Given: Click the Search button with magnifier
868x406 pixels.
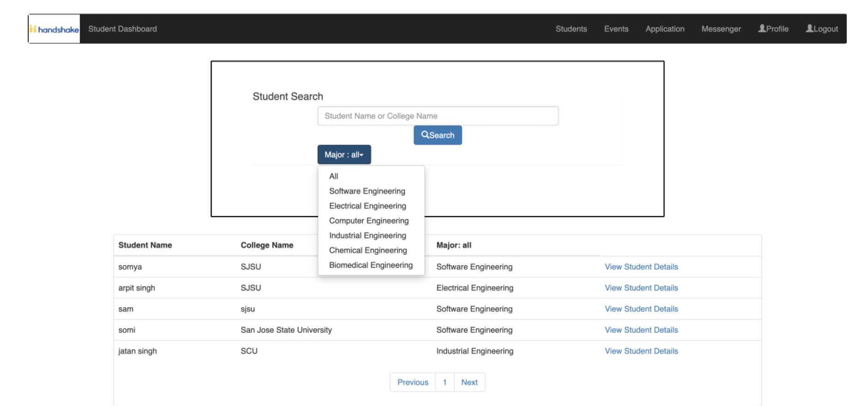Looking at the screenshot, I should point(438,135).
